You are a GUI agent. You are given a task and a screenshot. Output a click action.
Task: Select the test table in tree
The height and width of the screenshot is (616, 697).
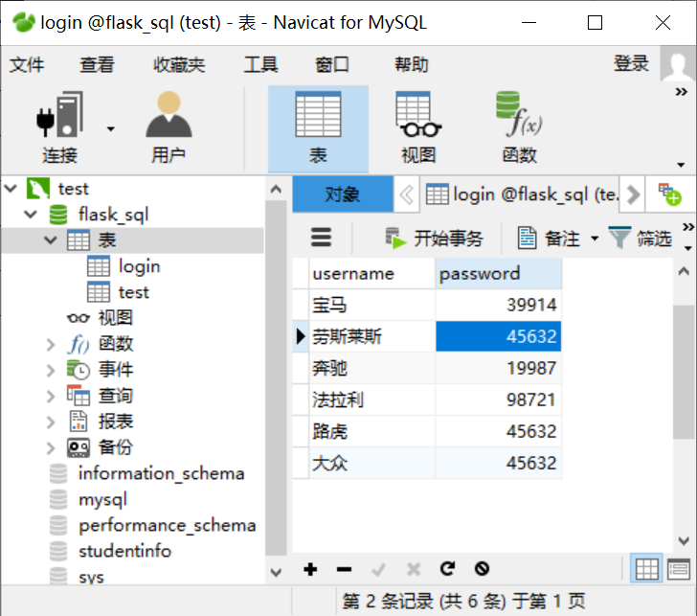pos(133,292)
